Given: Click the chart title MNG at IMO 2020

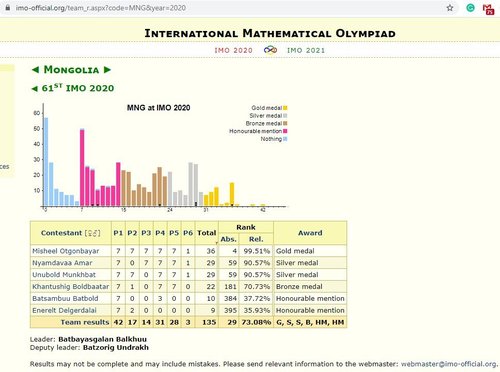Looking at the screenshot, I should pos(158,108).
